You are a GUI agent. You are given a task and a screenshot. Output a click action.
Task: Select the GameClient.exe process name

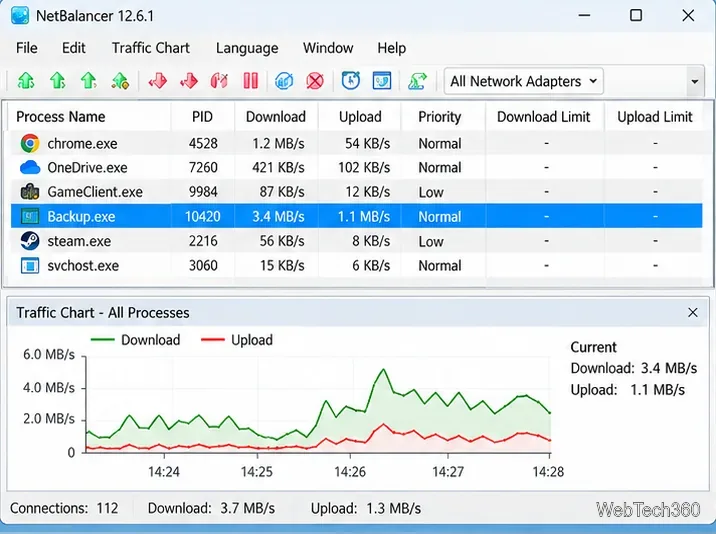(x=95, y=192)
